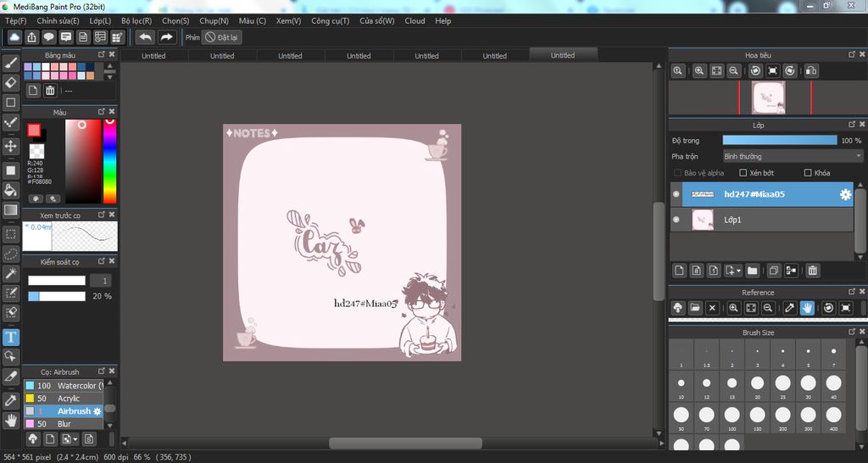Choose the Acrylic brush
The image size is (868, 463).
[x=64, y=399]
